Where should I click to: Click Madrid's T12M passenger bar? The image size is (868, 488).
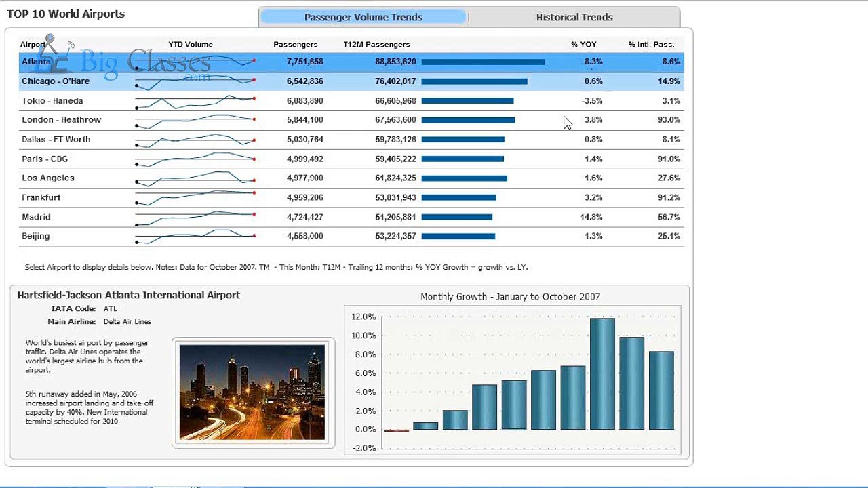pyautogui.click(x=456, y=217)
